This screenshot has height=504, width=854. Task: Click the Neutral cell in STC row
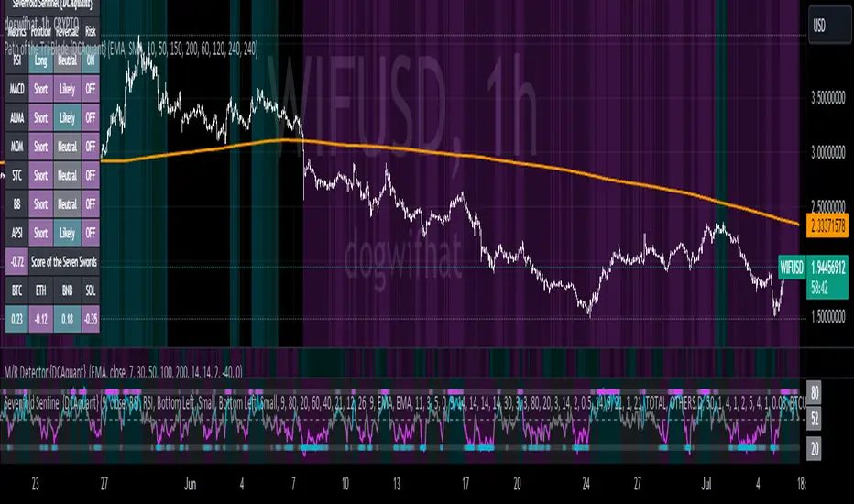pos(67,175)
